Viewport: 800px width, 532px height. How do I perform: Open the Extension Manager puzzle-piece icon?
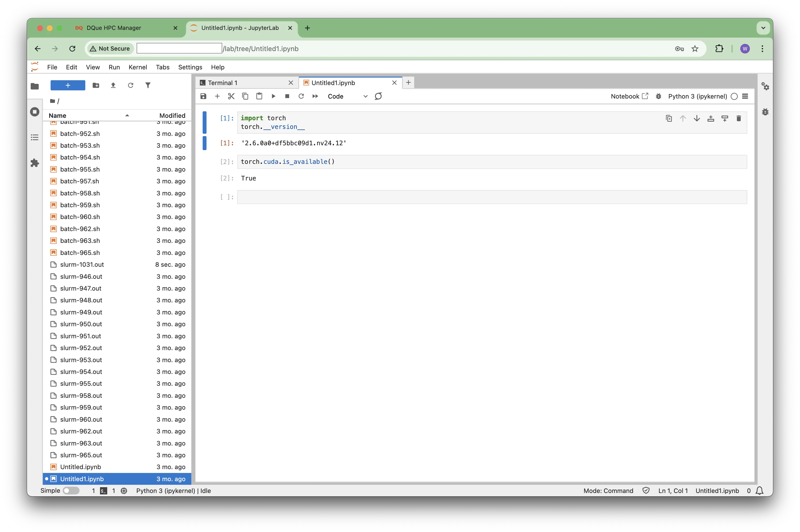(x=35, y=163)
